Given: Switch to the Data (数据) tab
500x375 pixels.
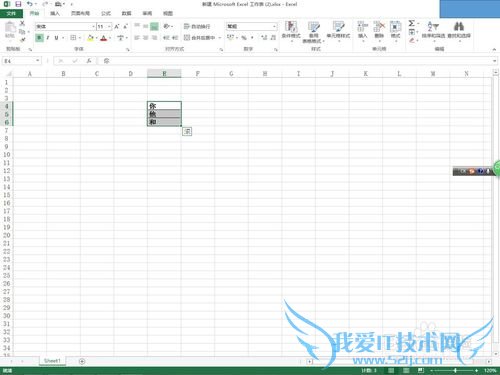Looking at the screenshot, I should (126, 13).
